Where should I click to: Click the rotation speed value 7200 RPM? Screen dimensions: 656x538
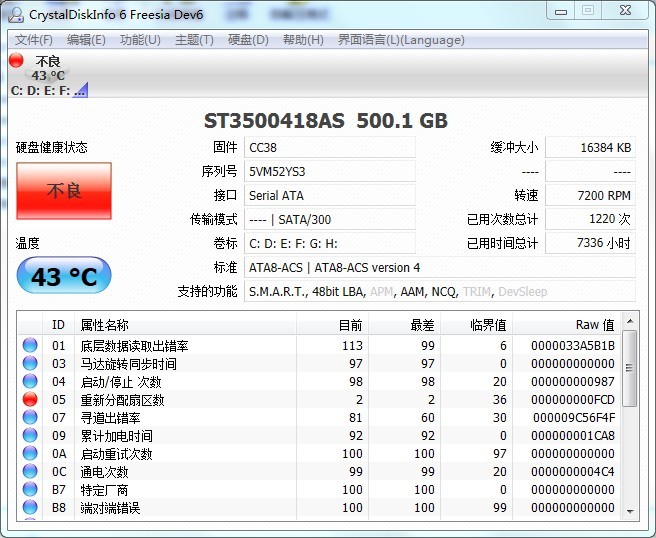590,195
